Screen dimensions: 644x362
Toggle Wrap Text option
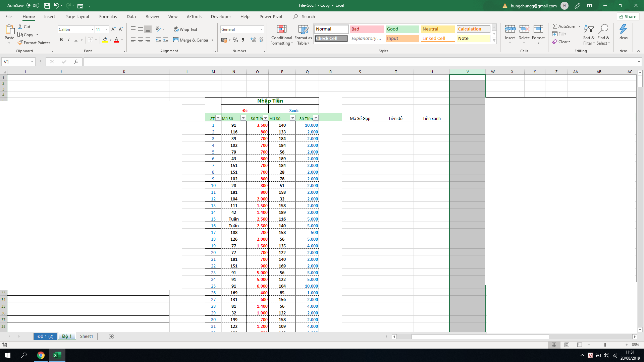coord(185,29)
